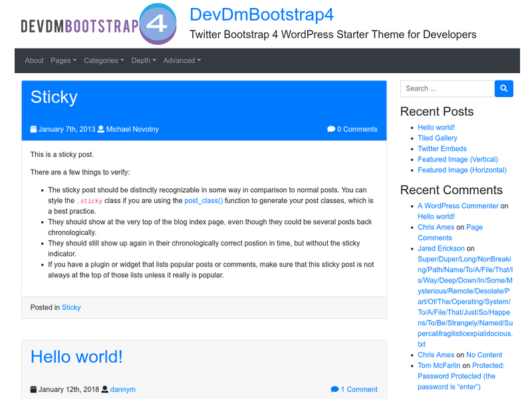The width and height of the screenshot is (532, 399).
Task: Open the Sticky category link
Action: pyautogui.click(x=71, y=307)
